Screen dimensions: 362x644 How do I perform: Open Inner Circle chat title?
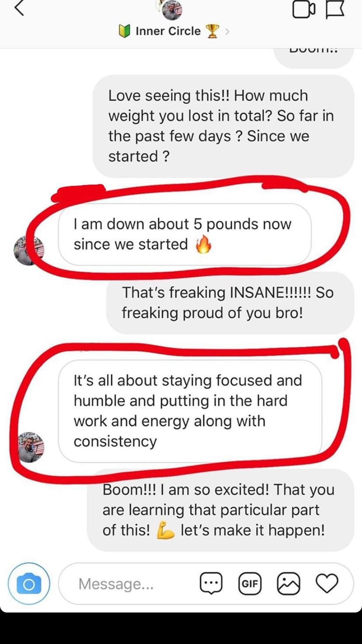[168, 31]
